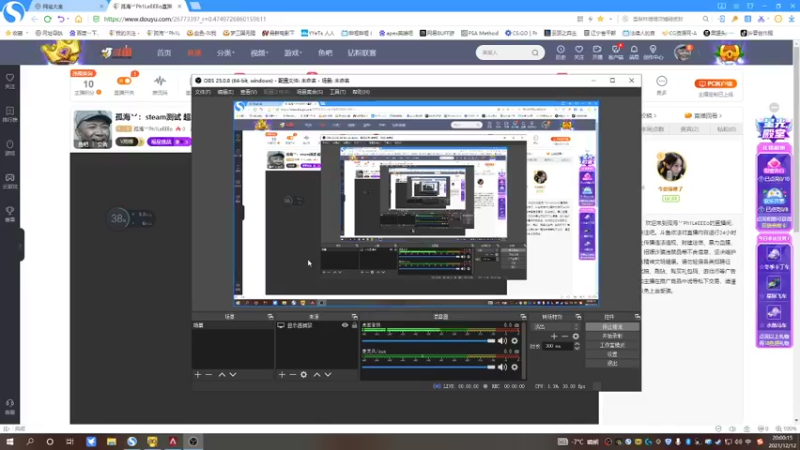Open Settings (设置) button in OBS Controls
800x450 pixels.
[x=612, y=355]
